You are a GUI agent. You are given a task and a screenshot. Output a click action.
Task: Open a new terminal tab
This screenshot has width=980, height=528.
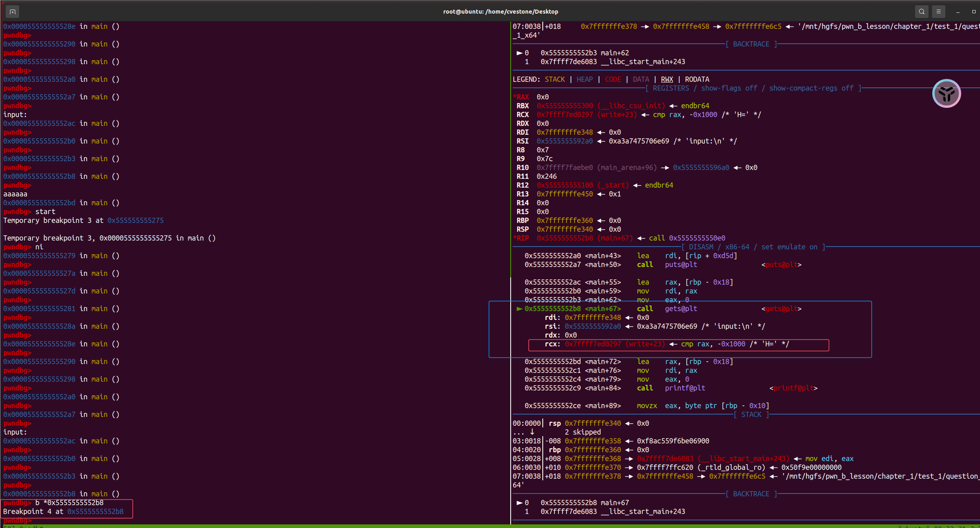12,12
